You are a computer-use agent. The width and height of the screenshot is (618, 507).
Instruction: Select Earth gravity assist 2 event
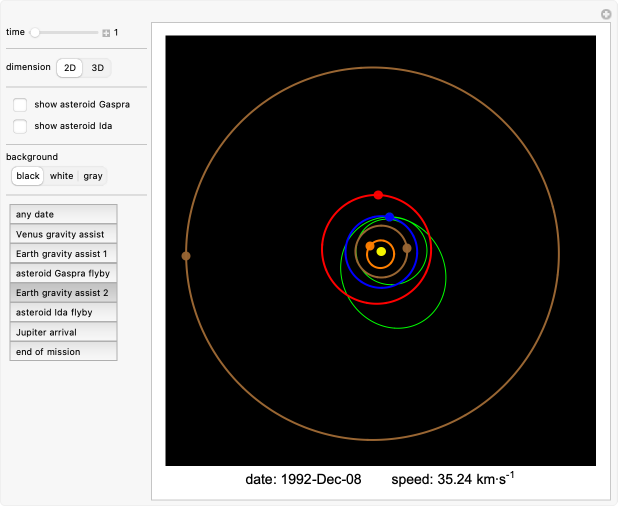pyautogui.click(x=64, y=292)
